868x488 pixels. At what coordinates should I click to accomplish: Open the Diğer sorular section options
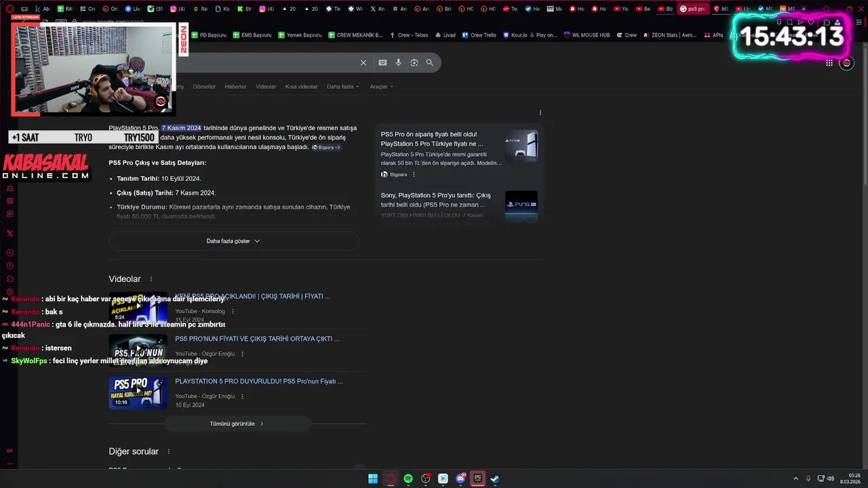(169, 451)
